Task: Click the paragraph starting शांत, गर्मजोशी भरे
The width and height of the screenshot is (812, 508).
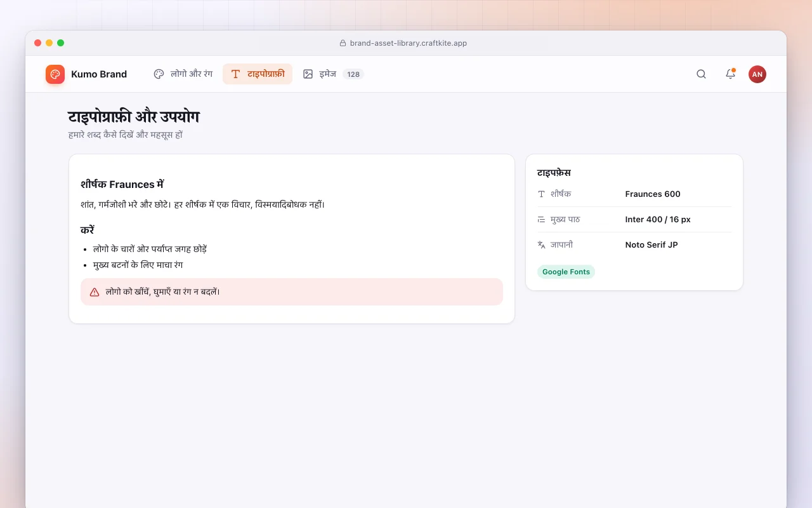Action: (x=203, y=204)
